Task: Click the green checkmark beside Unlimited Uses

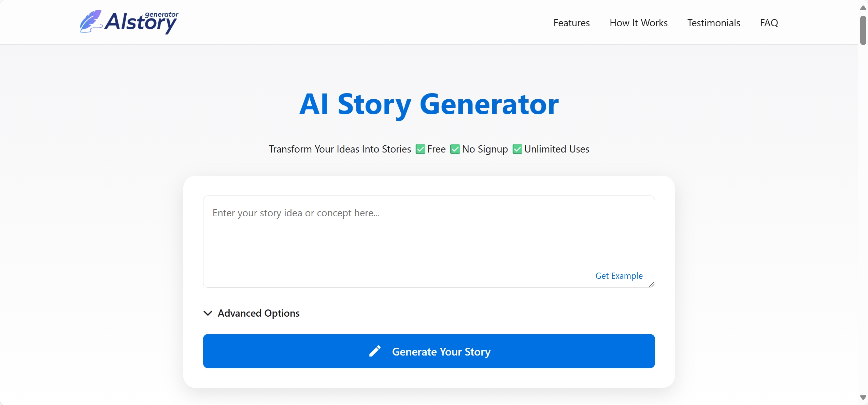Action: (517, 149)
